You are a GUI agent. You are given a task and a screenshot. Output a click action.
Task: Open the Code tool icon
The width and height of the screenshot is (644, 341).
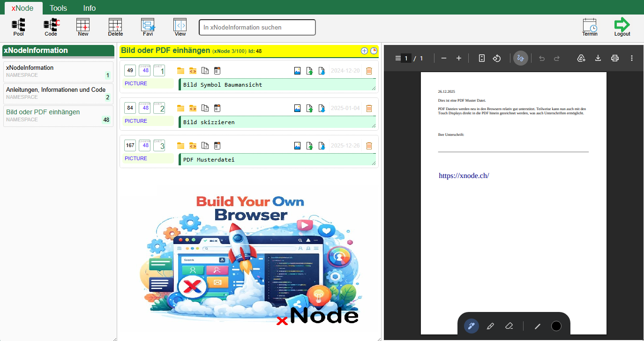point(50,27)
